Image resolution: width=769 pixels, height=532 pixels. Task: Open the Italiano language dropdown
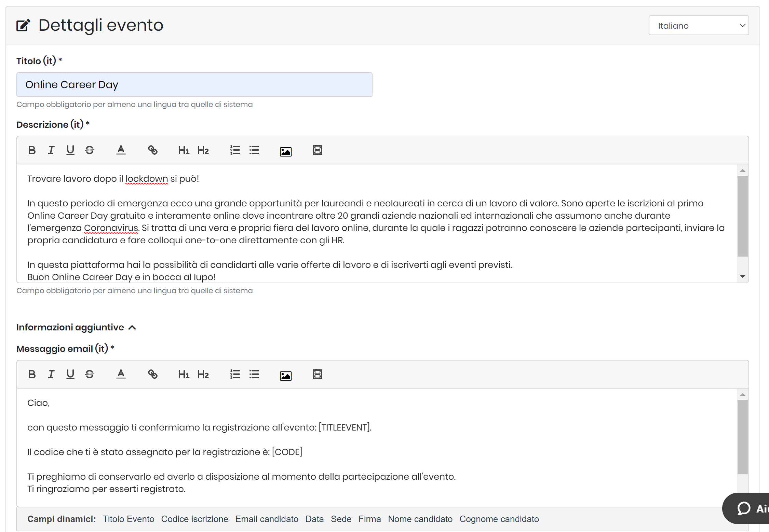(x=699, y=25)
